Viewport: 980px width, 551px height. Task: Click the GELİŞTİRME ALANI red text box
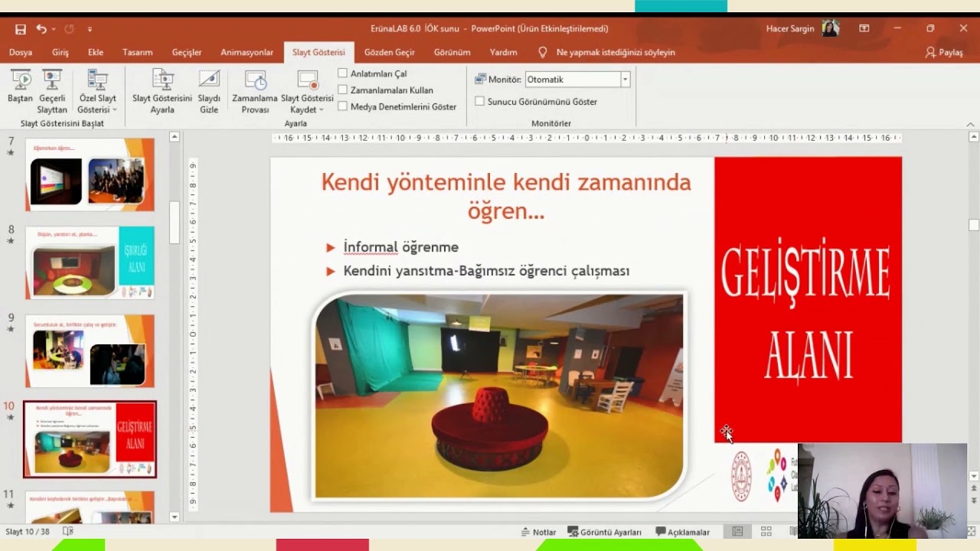pyautogui.click(x=808, y=300)
